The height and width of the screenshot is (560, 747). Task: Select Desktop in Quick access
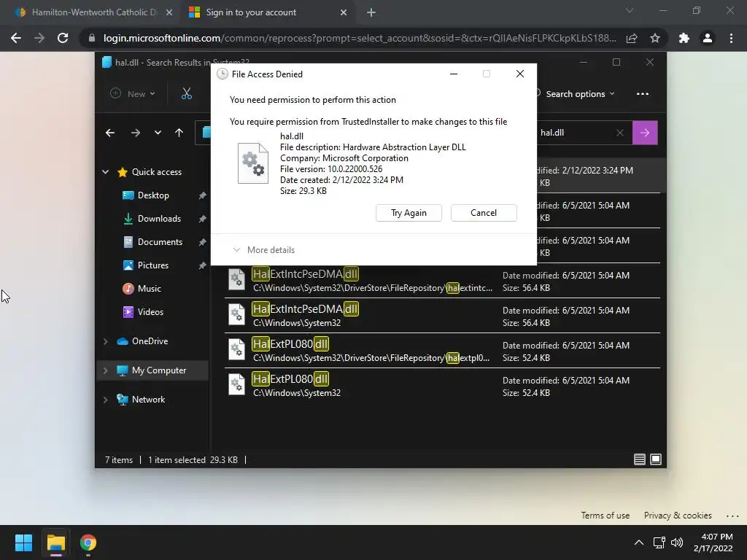(x=152, y=195)
